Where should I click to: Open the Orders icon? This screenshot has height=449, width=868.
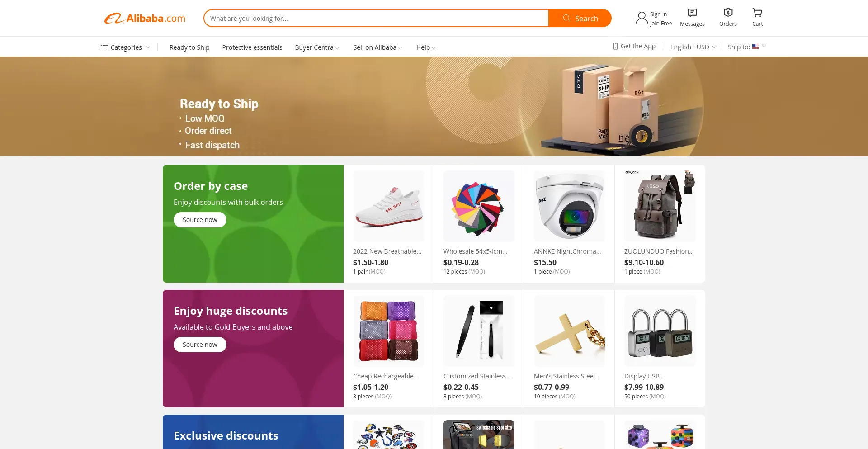point(728,13)
